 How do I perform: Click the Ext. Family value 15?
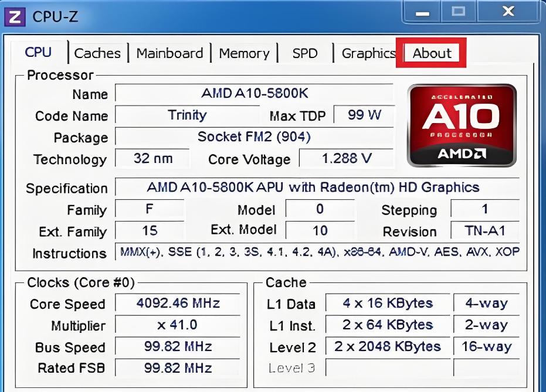point(150,230)
